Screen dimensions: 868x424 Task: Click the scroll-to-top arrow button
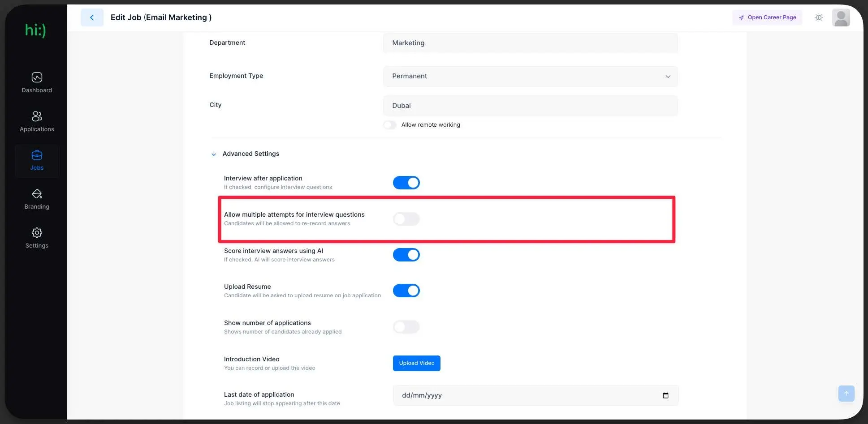point(846,393)
